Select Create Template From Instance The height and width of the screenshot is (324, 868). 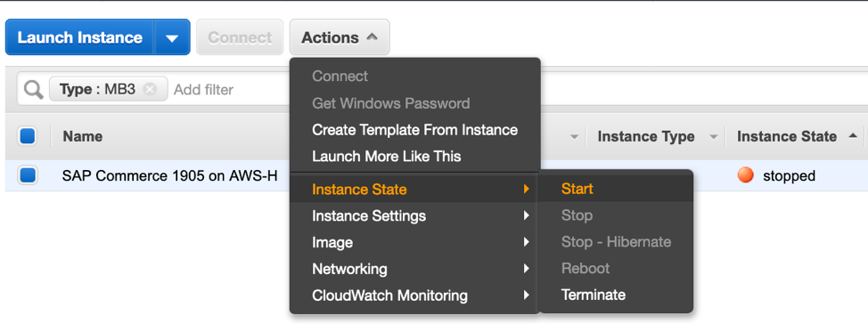coord(414,130)
